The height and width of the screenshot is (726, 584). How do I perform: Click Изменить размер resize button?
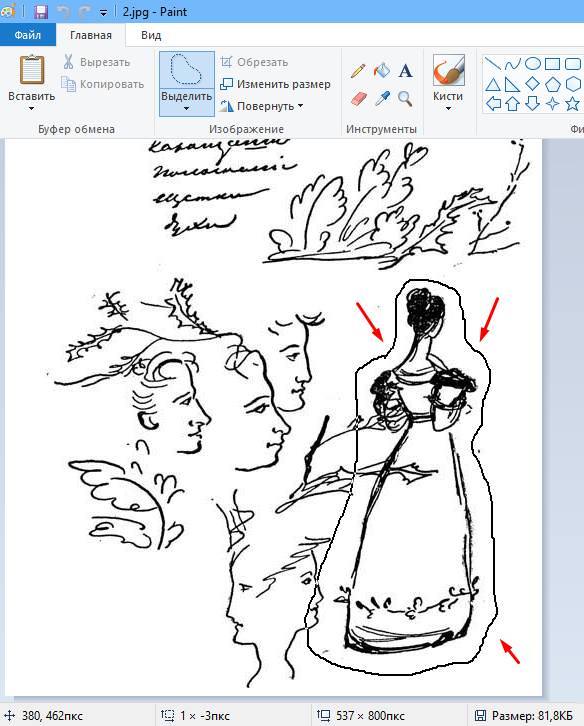275,84
